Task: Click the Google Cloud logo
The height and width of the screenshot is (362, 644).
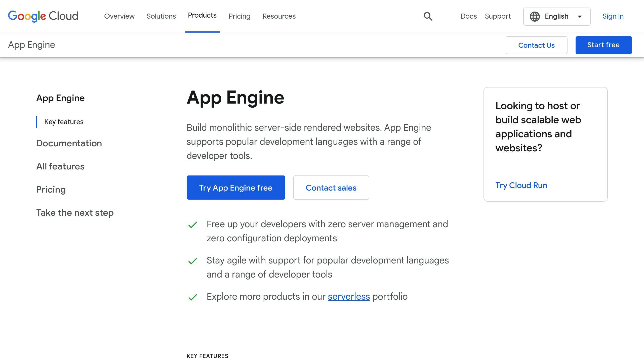Action: [43, 16]
